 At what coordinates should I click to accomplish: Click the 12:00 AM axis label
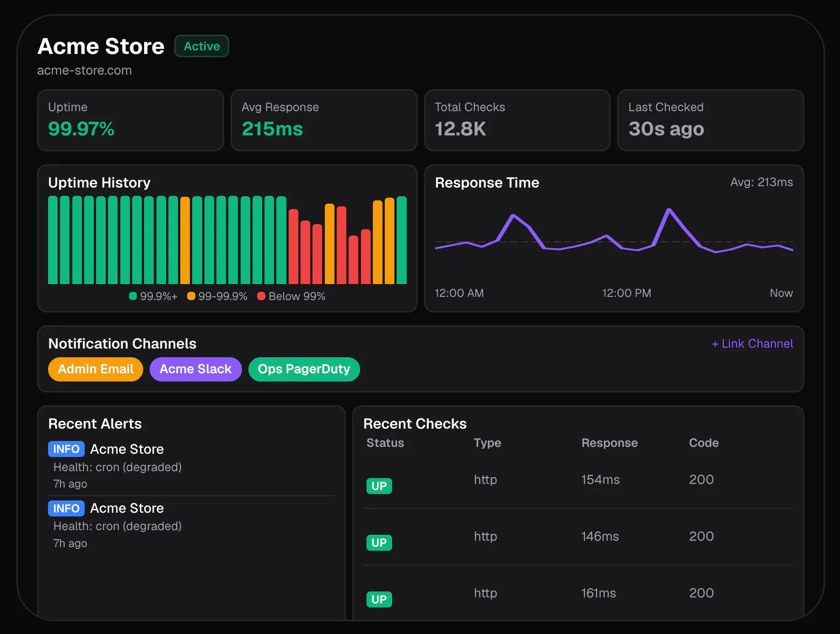[x=459, y=293]
